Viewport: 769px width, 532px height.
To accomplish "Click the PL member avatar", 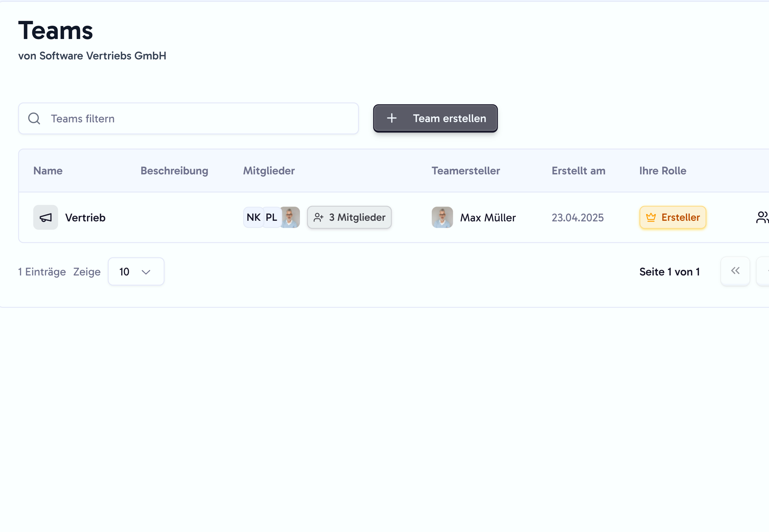I will (x=271, y=217).
